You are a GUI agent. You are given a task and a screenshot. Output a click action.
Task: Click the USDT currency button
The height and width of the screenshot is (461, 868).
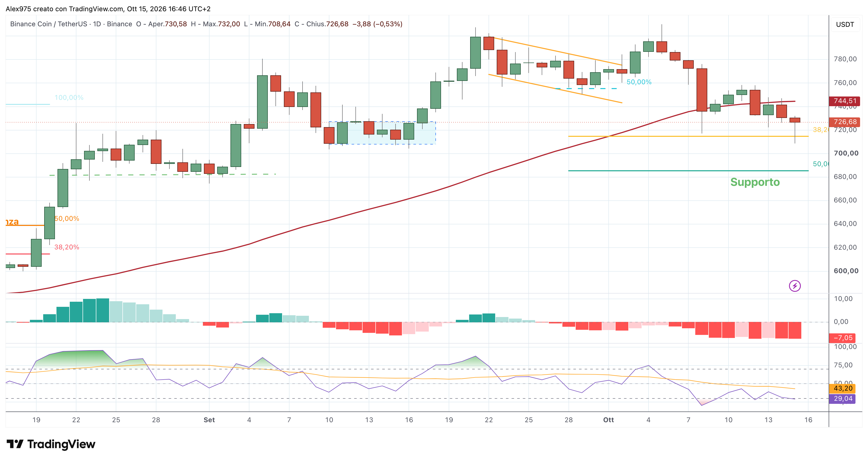[845, 25]
